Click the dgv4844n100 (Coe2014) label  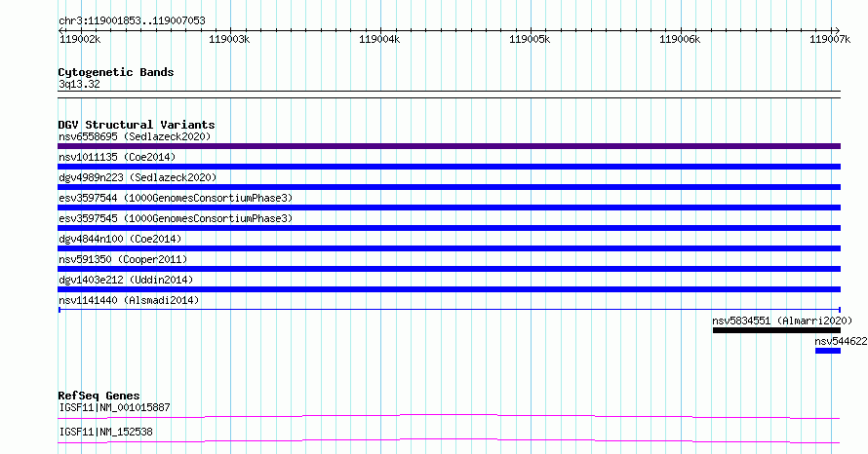120,239
